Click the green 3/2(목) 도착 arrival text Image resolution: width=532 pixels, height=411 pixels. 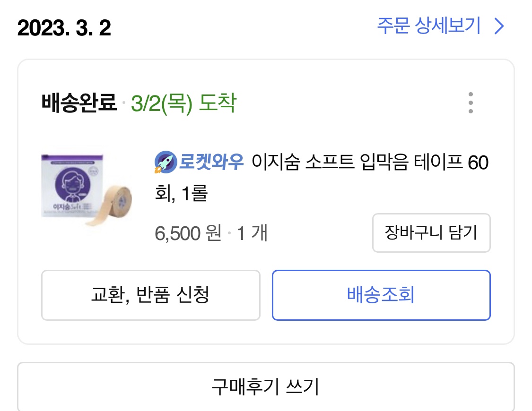pos(183,103)
